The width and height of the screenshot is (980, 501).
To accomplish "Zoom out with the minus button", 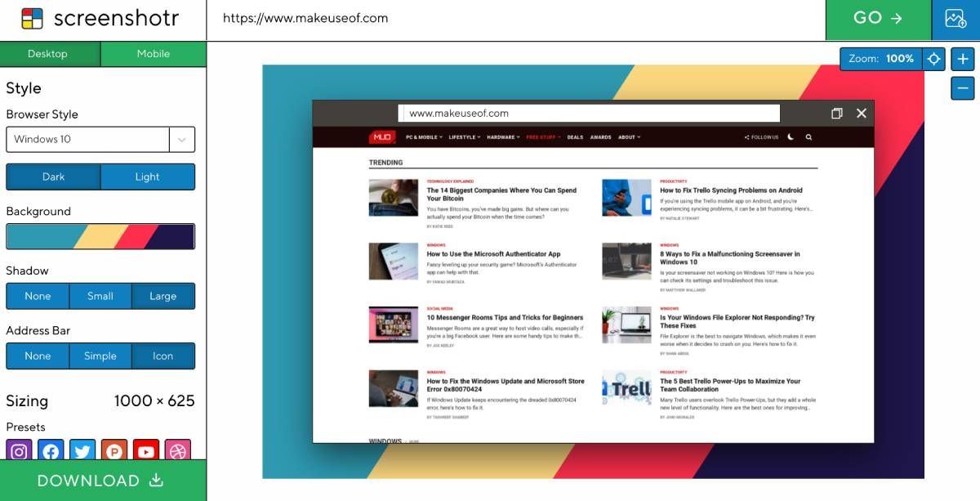I will (963, 87).
